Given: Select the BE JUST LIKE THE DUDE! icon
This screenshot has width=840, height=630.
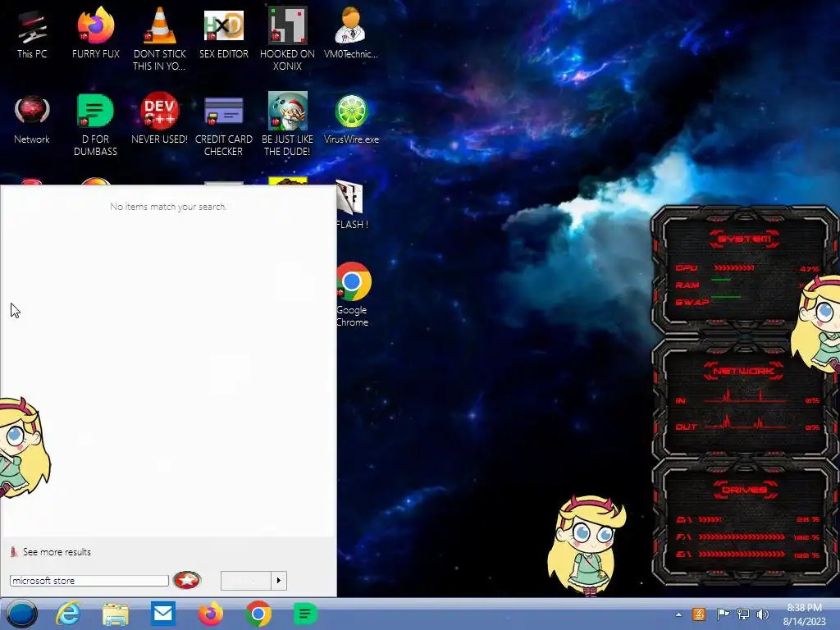Looking at the screenshot, I should click(x=287, y=125).
